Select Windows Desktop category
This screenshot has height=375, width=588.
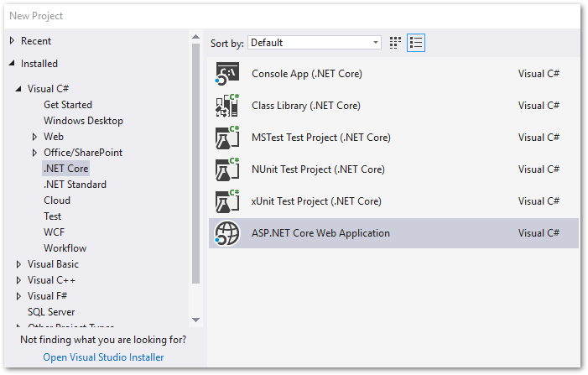click(83, 121)
